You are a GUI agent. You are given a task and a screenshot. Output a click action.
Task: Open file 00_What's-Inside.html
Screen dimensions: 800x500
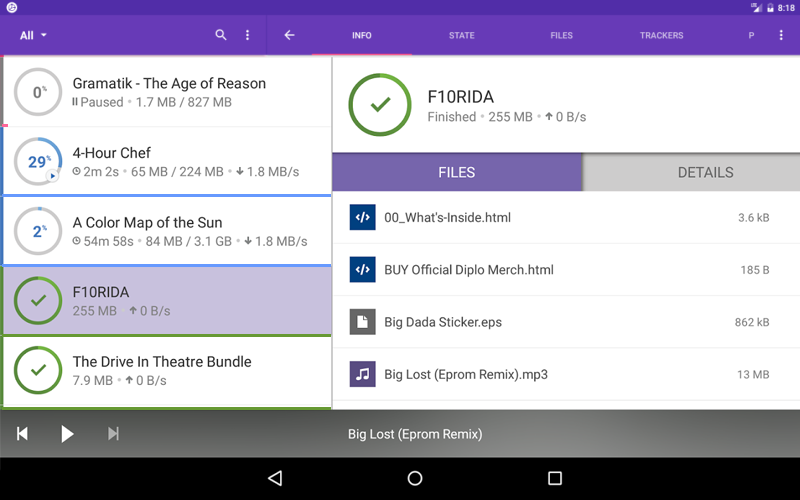(x=566, y=217)
